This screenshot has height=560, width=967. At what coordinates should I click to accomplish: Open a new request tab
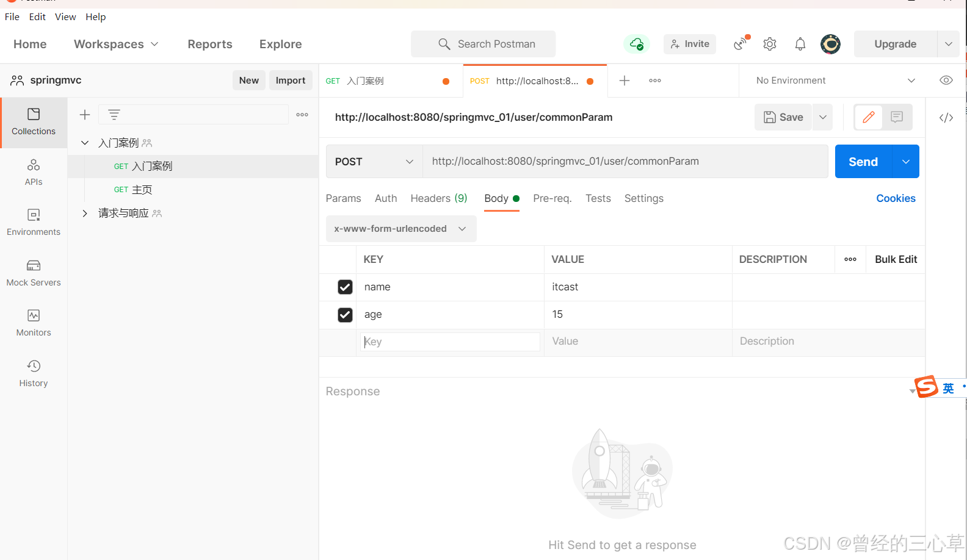(x=625, y=81)
